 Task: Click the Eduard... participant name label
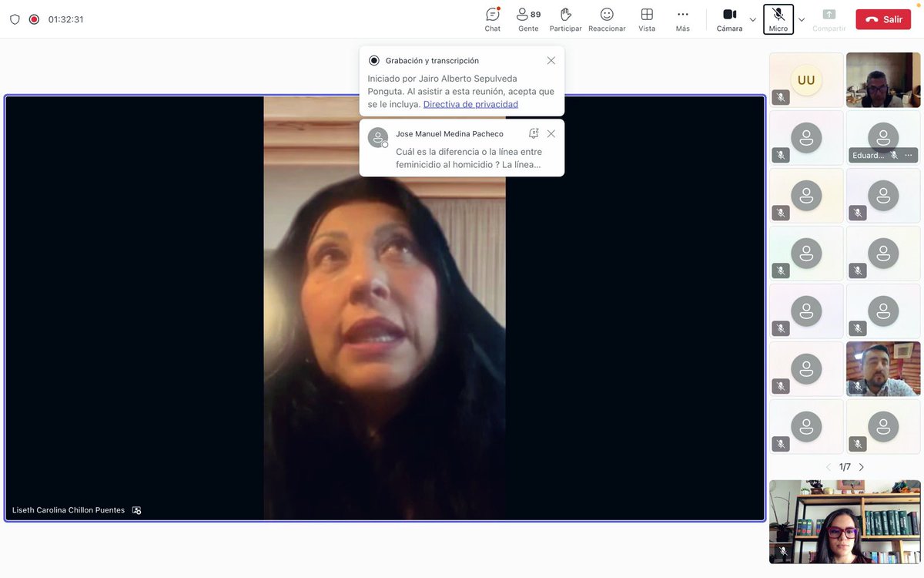(868, 155)
